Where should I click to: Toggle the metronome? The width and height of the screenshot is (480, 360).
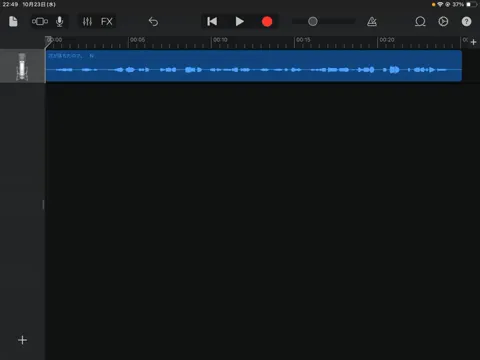pos(372,22)
